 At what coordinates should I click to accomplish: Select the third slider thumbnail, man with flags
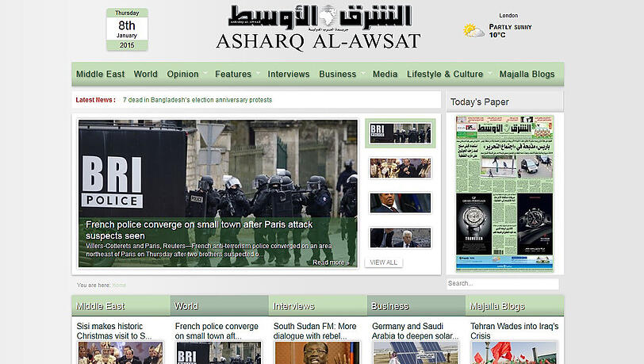pyautogui.click(x=400, y=203)
